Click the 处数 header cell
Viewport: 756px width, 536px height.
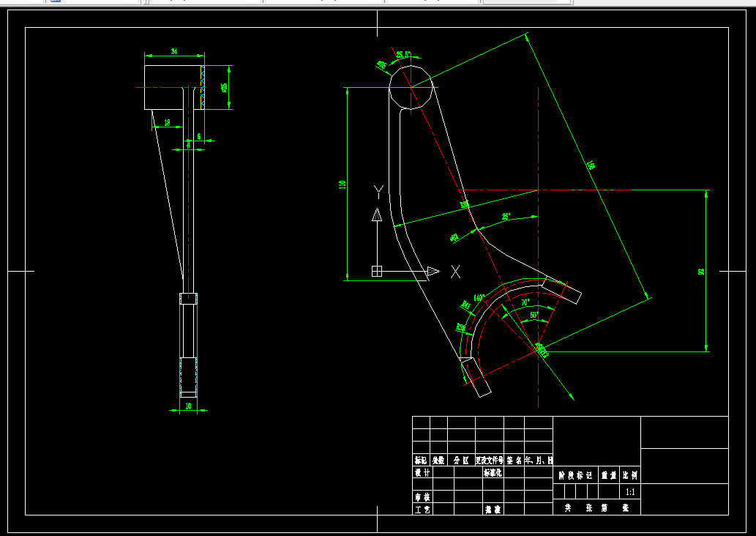tap(439, 461)
